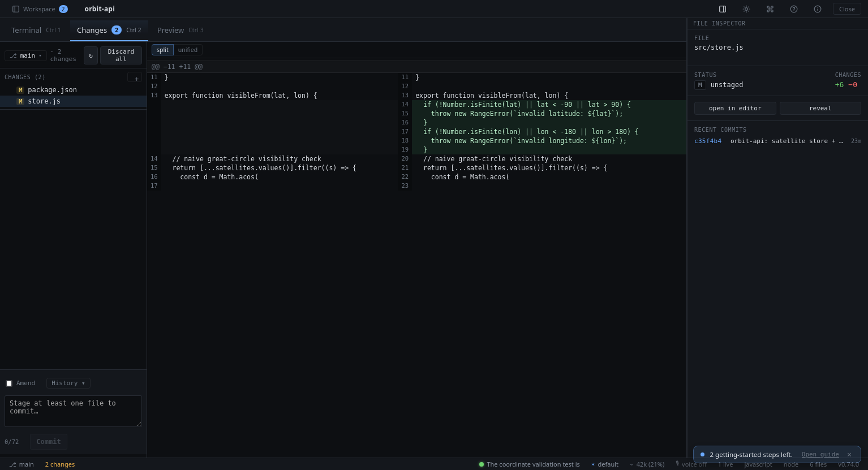
Task: Select the orbit-api project tab
Action: point(100,9)
